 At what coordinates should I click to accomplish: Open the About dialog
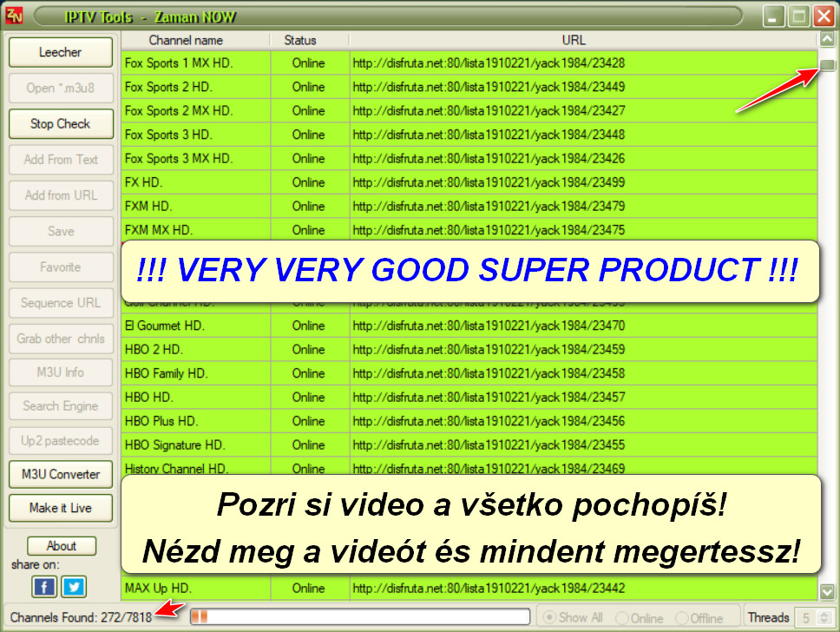point(62,546)
